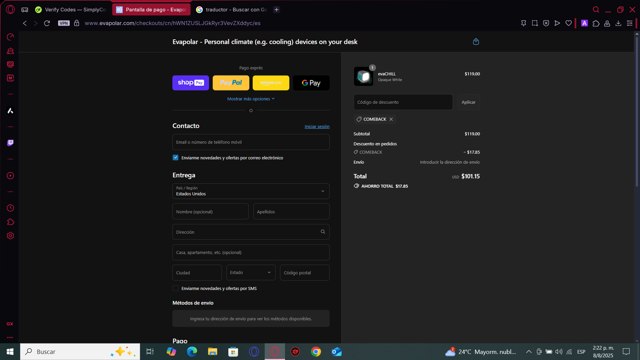Open ad blocker shield icon
The image size is (640, 360).
[546, 23]
